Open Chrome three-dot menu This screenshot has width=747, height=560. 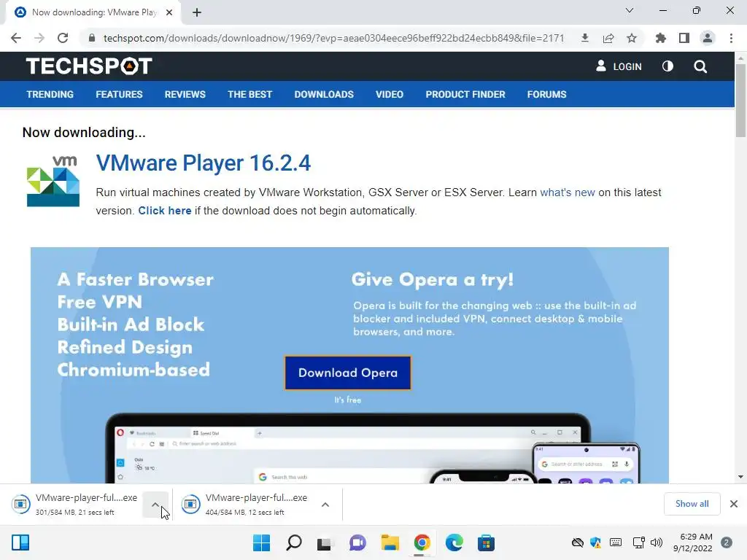pos(731,38)
